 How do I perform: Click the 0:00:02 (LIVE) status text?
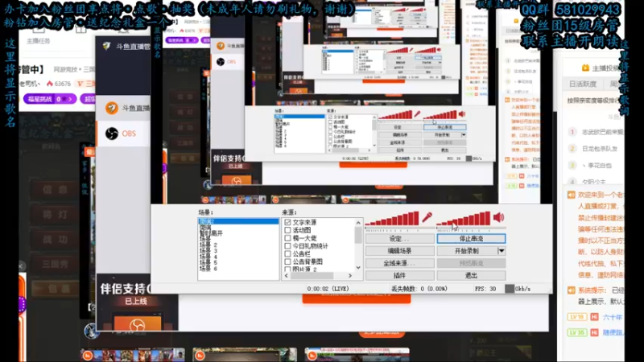(328, 289)
